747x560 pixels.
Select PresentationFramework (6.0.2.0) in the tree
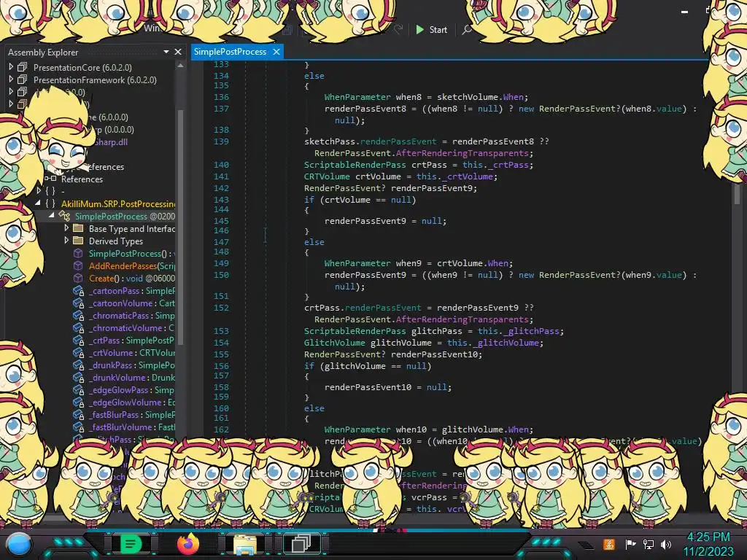click(95, 80)
